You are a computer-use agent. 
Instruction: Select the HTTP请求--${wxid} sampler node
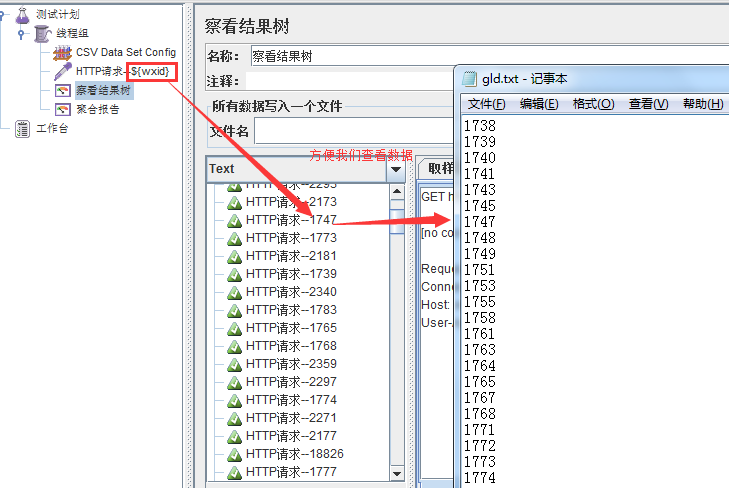(123, 72)
